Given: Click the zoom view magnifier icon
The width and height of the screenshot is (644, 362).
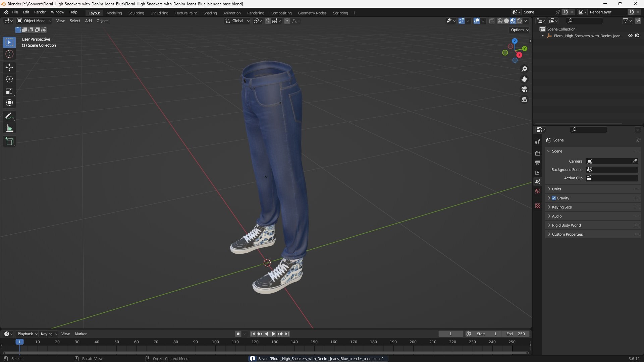Looking at the screenshot, I should tap(524, 69).
